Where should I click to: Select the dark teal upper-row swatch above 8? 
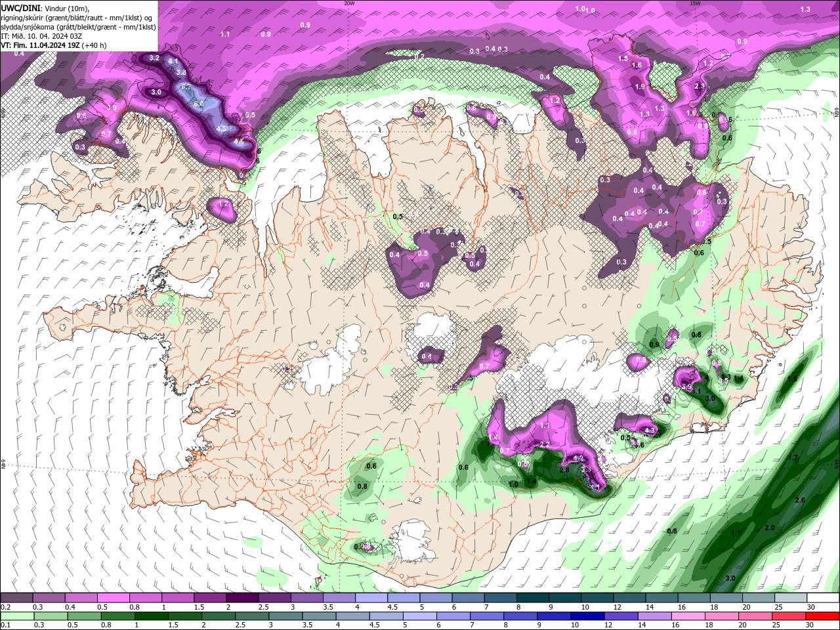(x=533, y=598)
